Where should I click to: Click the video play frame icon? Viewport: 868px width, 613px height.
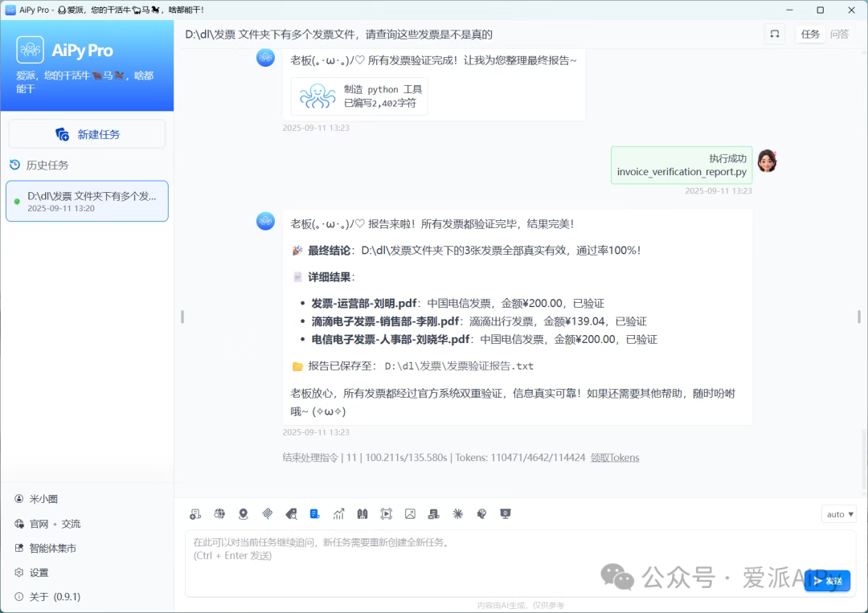pos(387,514)
